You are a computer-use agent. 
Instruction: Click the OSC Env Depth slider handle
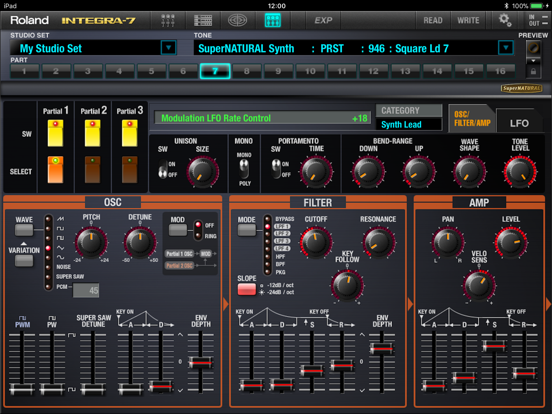click(x=201, y=362)
